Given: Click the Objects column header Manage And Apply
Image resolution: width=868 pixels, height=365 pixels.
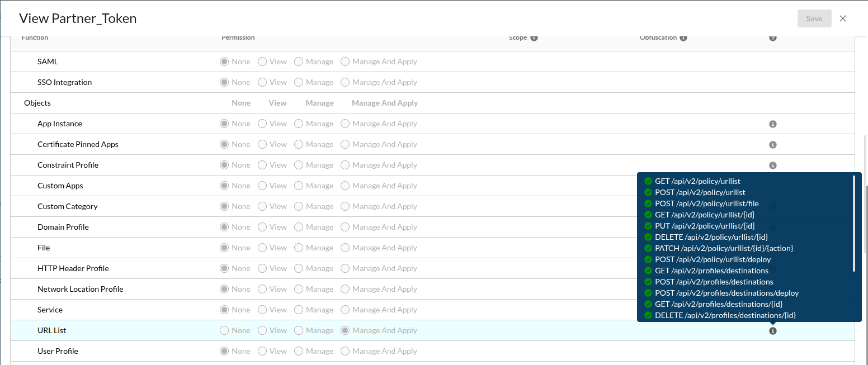Looking at the screenshot, I should pos(385,103).
